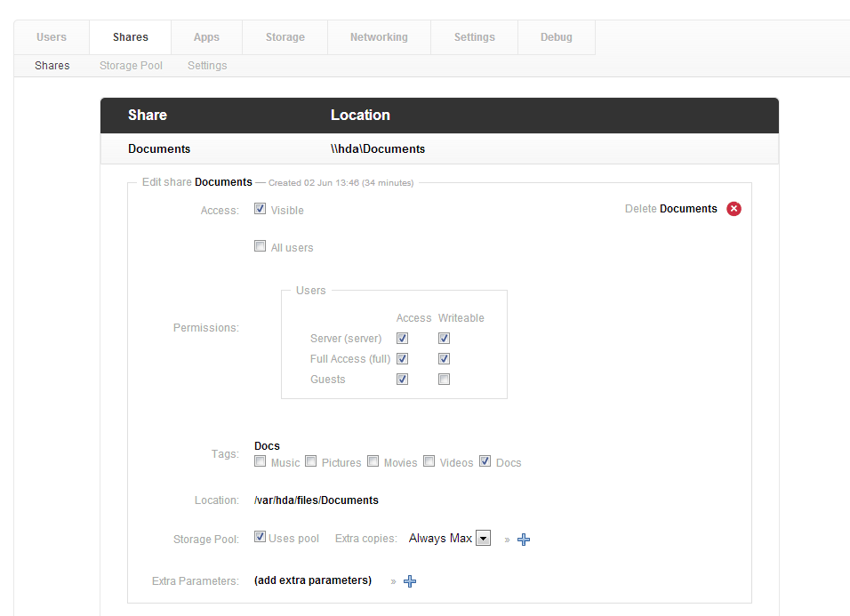Viewport: 850px width, 616px height.
Task: Toggle Full Access (full) Access checkbox
Action: 402,358
